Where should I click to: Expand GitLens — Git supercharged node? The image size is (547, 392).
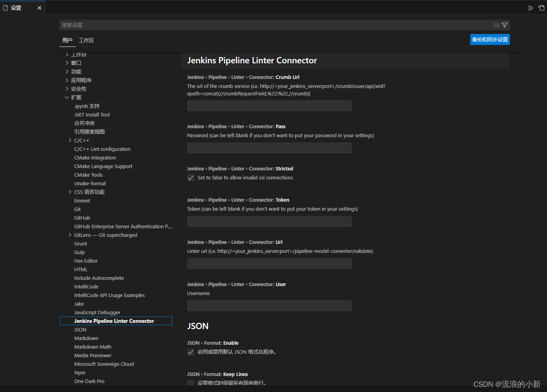70,235
